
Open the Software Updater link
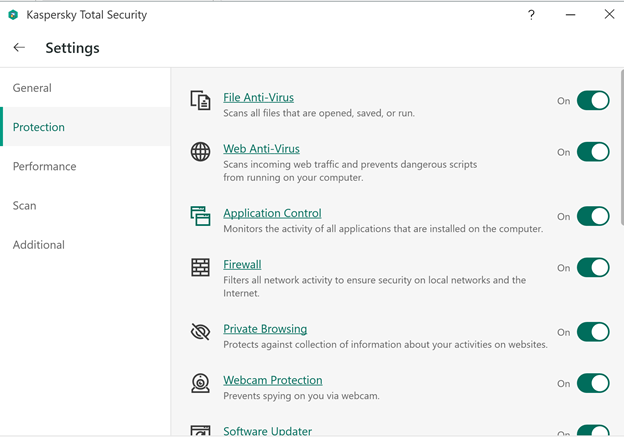click(267, 431)
